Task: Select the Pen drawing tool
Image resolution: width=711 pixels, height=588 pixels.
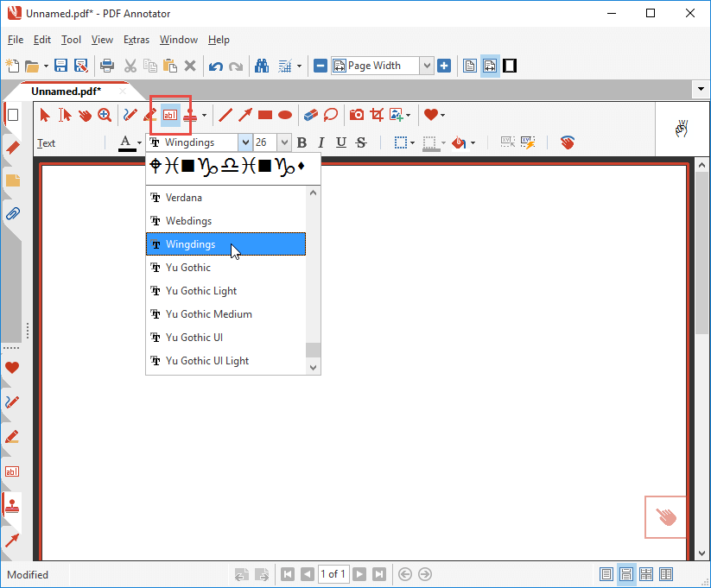Action: [x=130, y=115]
